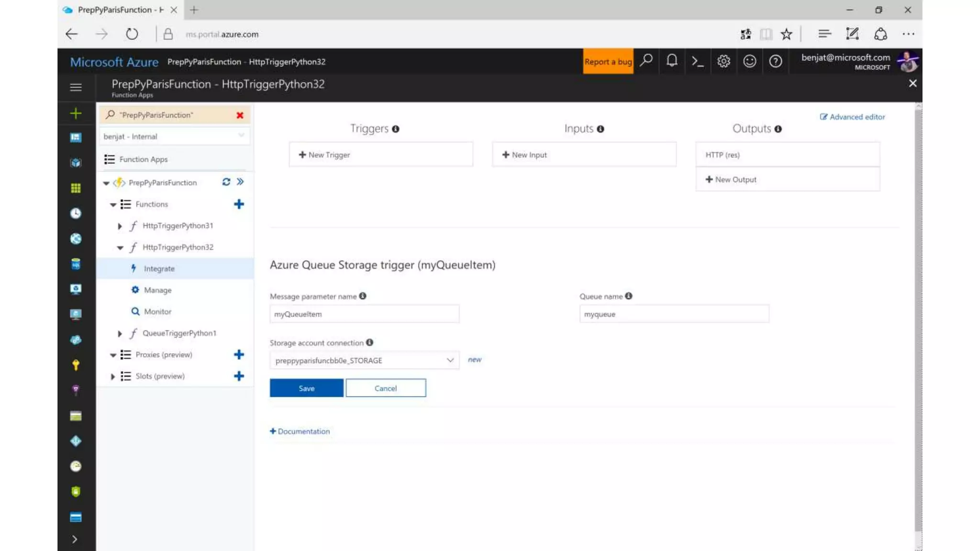Image resolution: width=980 pixels, height=551 pixels.
Task: Open portal settings gear icon
Action: pos(724,61)
